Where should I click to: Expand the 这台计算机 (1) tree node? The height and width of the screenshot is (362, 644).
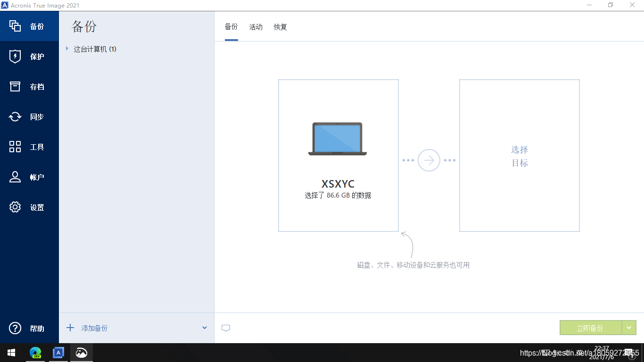coord(67,49)
